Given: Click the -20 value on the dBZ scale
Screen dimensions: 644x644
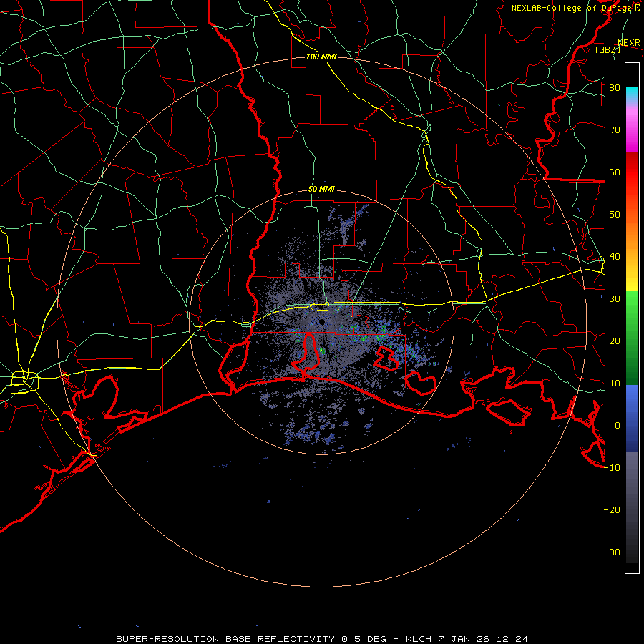Looking at the screenshot, I should point(612,510).
